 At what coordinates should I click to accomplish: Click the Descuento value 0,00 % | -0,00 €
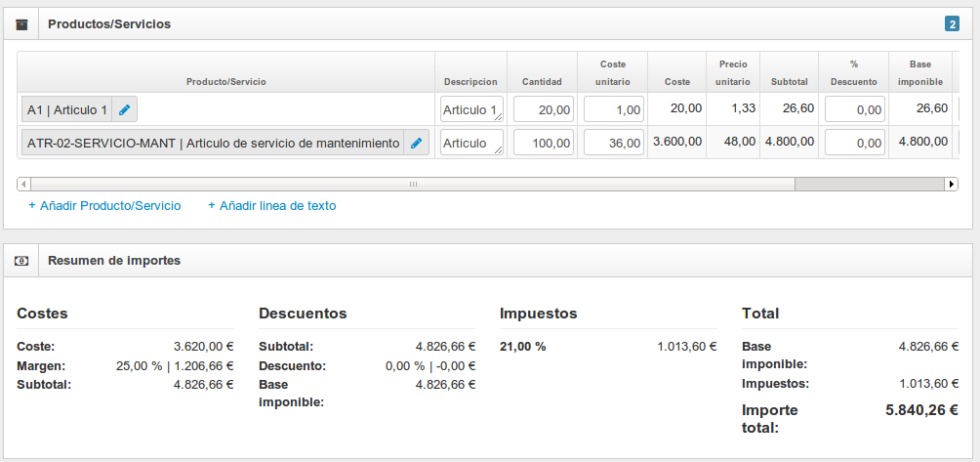[430, 365]
